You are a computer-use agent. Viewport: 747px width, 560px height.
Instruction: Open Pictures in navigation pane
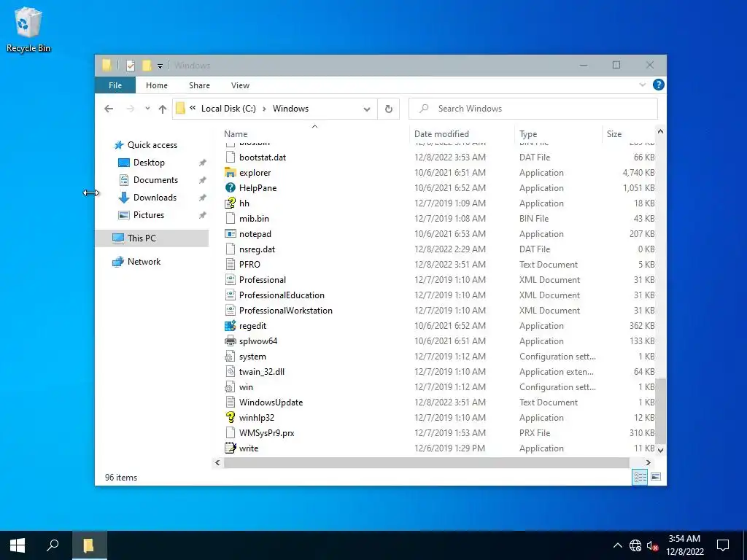pos(149,215)
